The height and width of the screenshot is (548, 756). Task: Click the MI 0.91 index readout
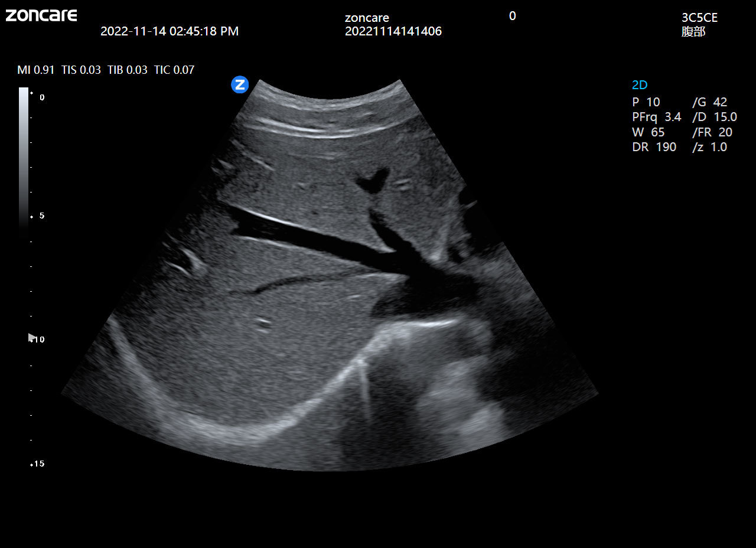35,70
